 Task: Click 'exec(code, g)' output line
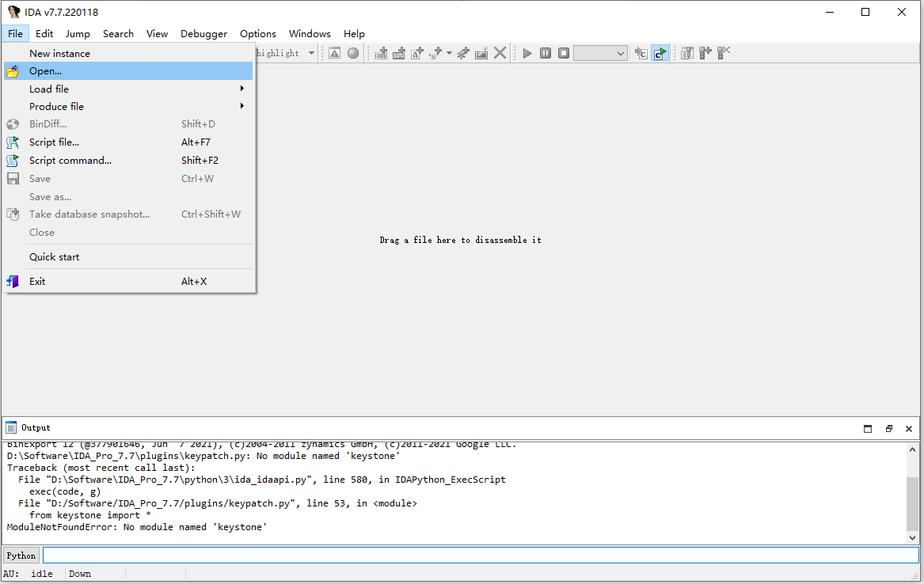tap(65, 491)
